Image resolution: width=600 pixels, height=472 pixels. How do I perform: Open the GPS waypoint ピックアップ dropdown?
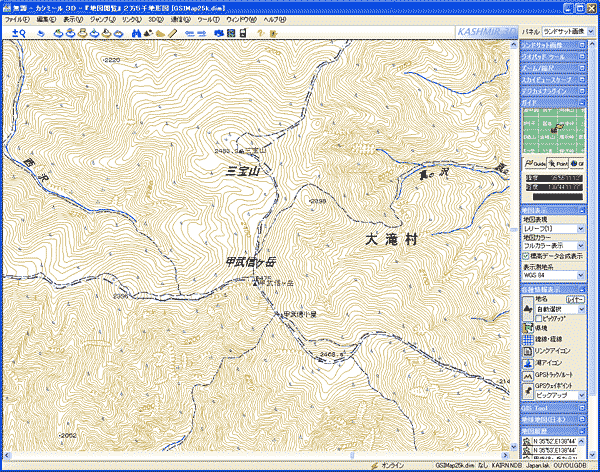click(560, 395)
